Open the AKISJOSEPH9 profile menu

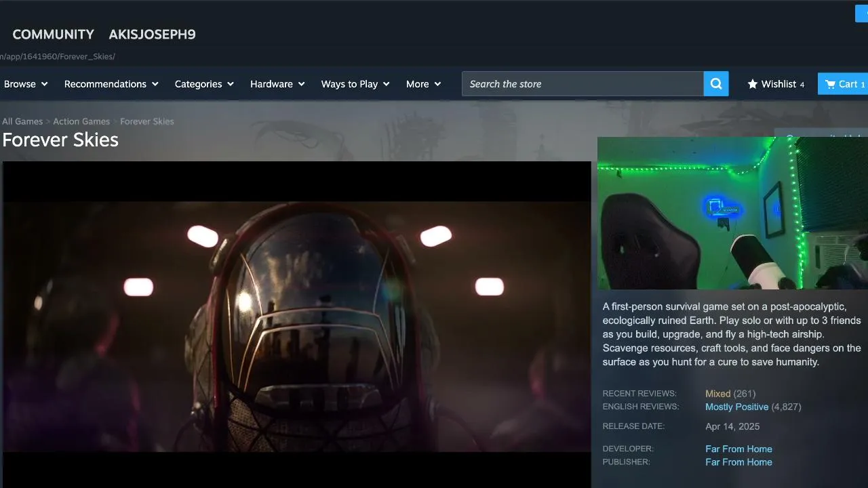click(x=152, y=35)
